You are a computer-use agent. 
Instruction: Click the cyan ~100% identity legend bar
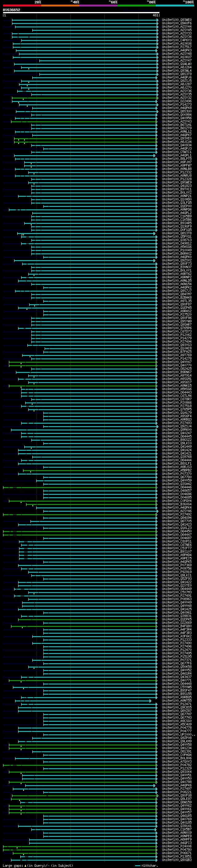[175, 6]
